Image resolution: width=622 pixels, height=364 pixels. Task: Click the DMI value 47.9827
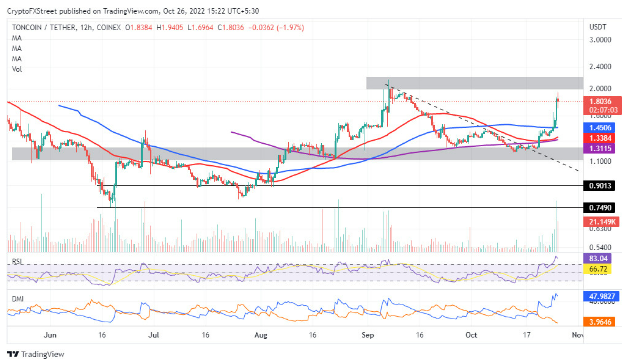pos(601,296)
